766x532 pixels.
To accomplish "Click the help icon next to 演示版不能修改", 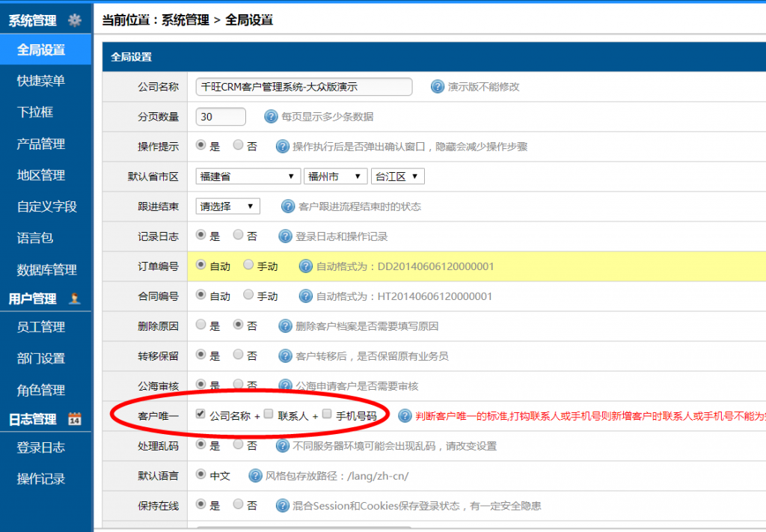I will coord(437,87).
